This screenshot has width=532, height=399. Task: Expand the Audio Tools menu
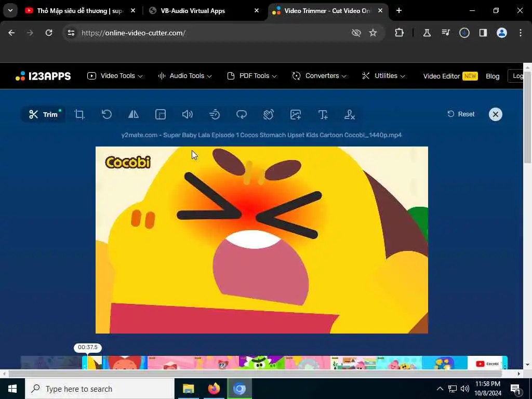(185, 76)
